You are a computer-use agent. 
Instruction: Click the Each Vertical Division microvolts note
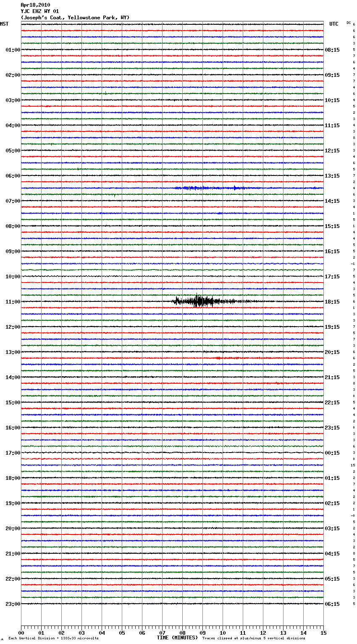[x=54, y=639]
